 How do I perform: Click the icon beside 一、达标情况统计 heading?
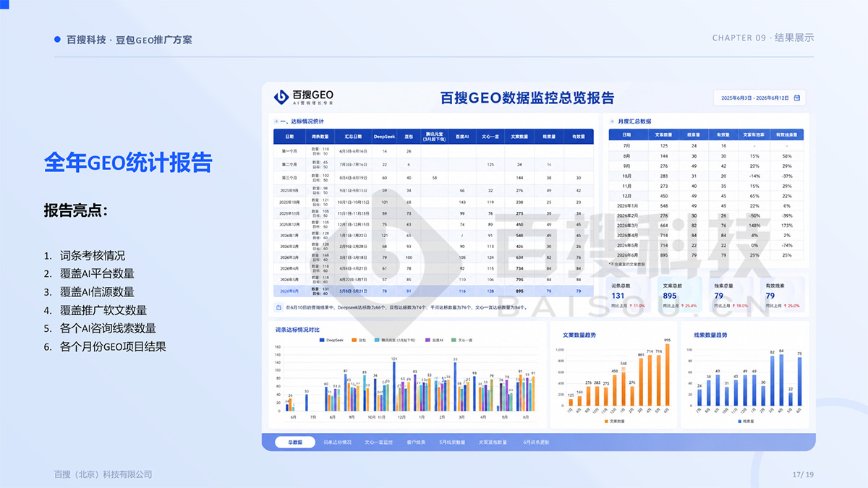pyautogui.click(x=276, y=121)
